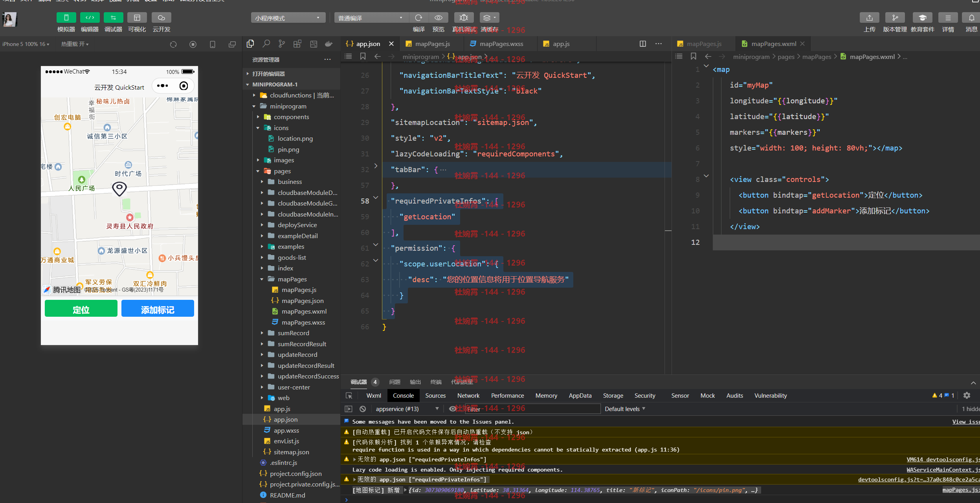Tap the mini program menu dots capsule
980x503 pixels.
click(162, 86)
